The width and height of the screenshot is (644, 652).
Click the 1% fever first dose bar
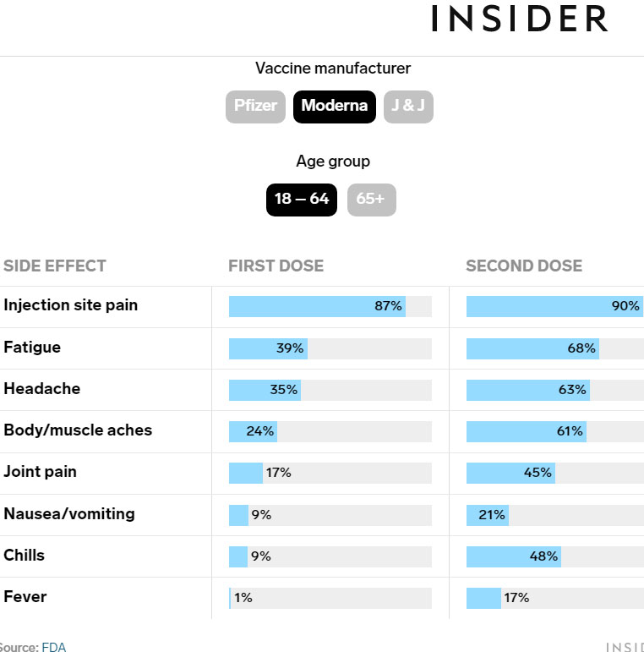pos(230,599)
